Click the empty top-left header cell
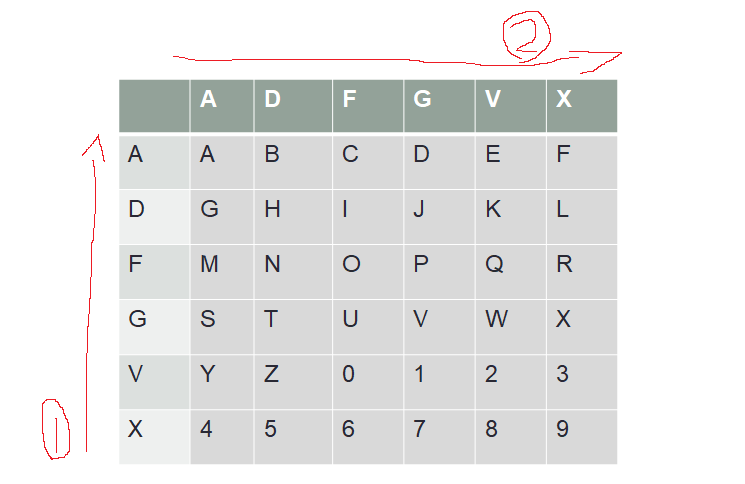Screen dimensions: 745x484 coord(154,106)
